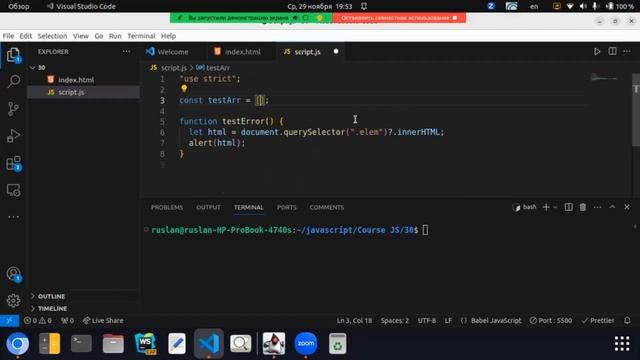Click Port : 5500 live server status
Viewport: 640px width, 360px height.
tap(551, 320)
